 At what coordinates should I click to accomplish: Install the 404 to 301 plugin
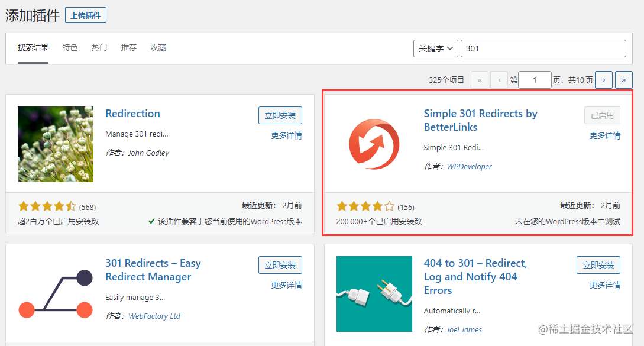coord(598,265)
